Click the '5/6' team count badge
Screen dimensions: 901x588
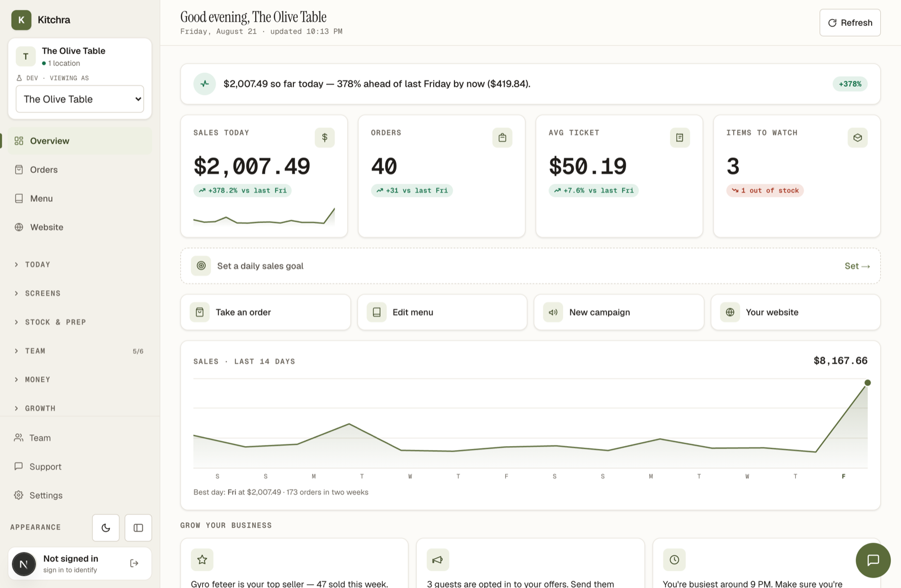(x=138, y=351)
